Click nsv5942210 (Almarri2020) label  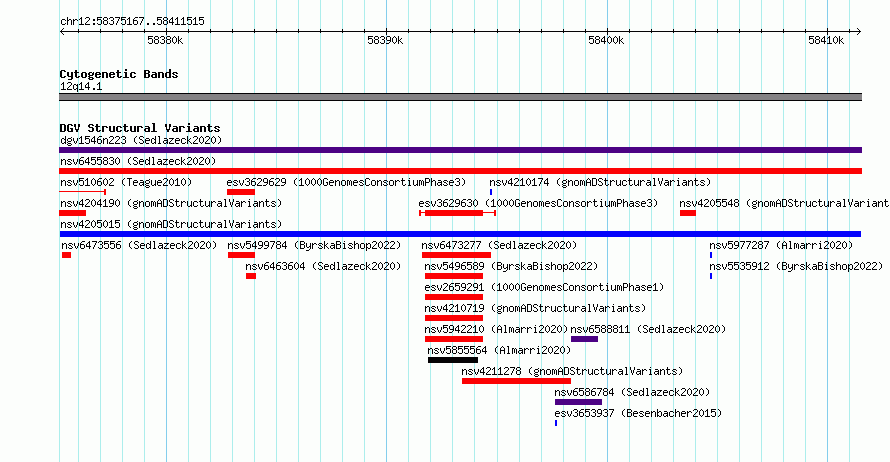pos(496,329)
